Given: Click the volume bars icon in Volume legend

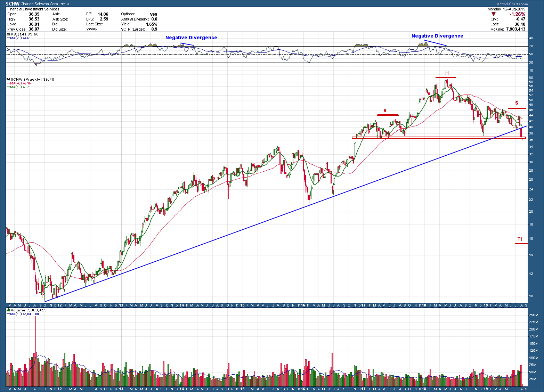Looking at the screenshot, I should pos(8,310).
